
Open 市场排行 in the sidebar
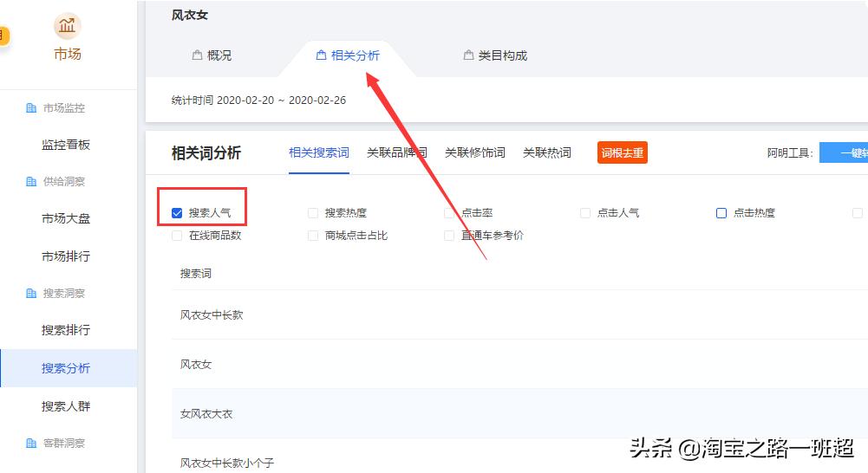[66, 256]
